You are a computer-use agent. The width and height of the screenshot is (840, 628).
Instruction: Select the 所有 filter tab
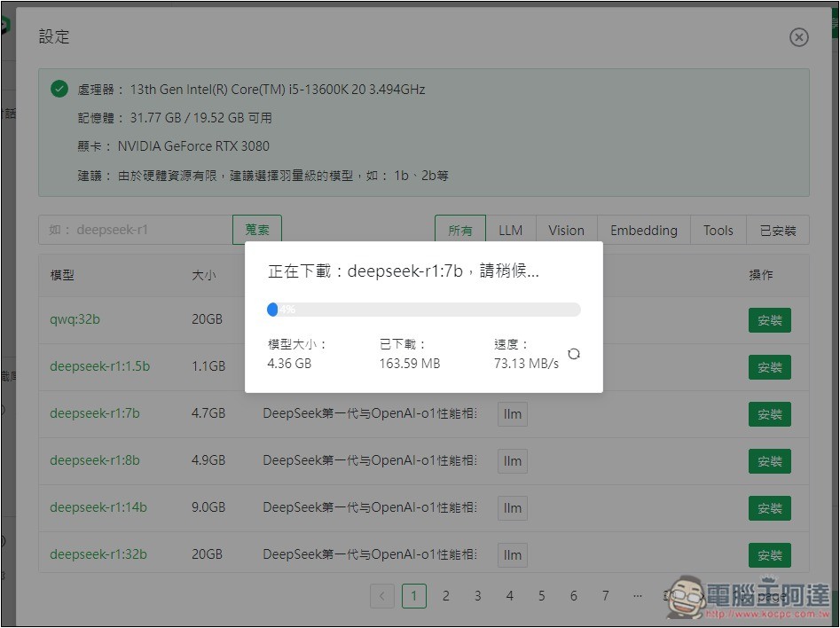460,231
